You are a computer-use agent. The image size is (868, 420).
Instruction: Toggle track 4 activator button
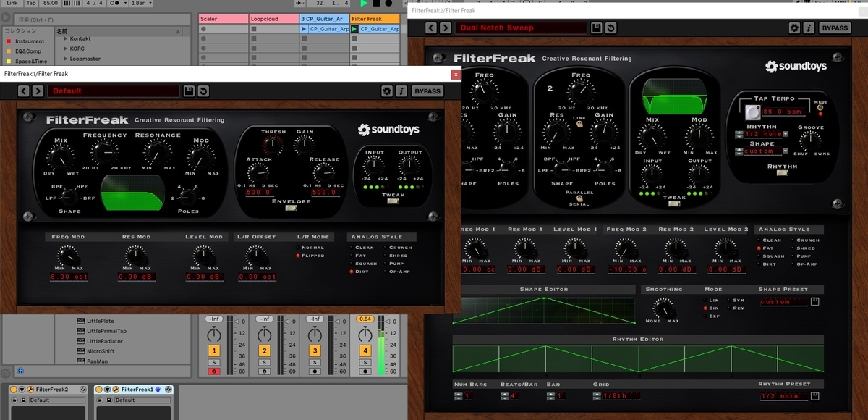(365, 352)
